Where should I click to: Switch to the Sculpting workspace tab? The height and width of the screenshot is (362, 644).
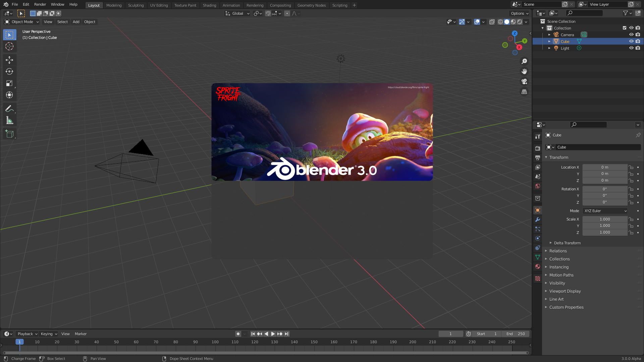[x=136, y=5]
